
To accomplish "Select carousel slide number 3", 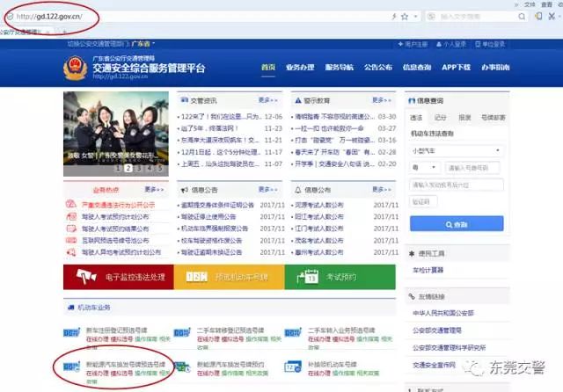I will pos(139,168).
